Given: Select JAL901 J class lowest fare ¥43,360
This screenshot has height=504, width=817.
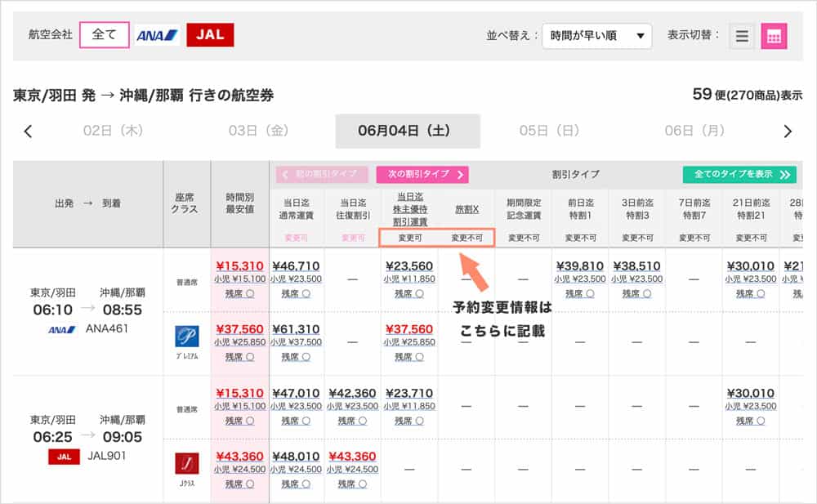Looking at the screenshot, I should 239,457.
